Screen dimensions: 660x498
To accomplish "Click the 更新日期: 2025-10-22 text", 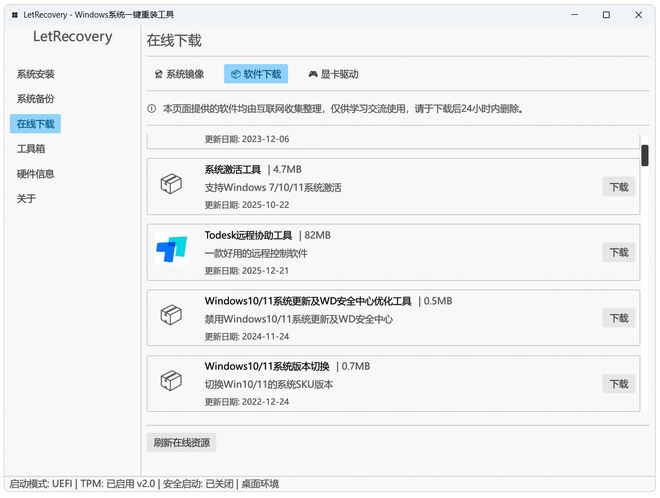I will coord(247,205).
